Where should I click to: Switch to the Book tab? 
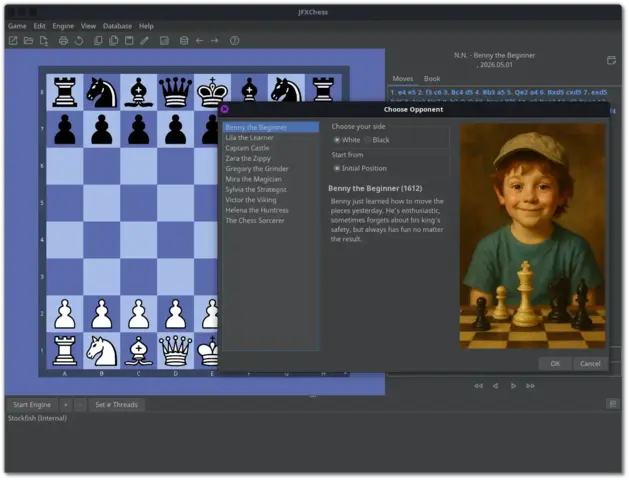click(x=432, y=79)
